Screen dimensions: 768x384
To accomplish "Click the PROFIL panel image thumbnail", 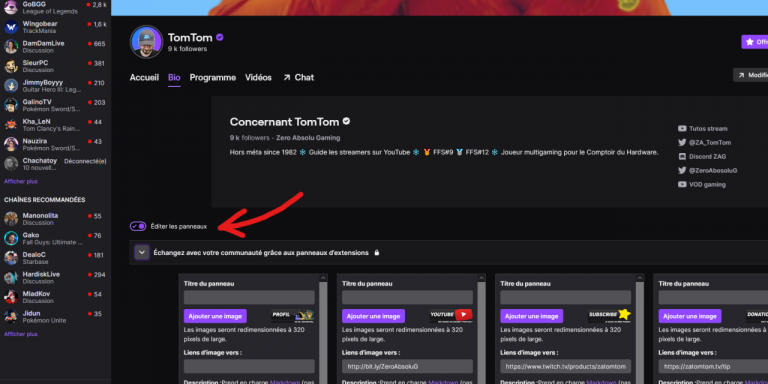I will coord(293,316).
